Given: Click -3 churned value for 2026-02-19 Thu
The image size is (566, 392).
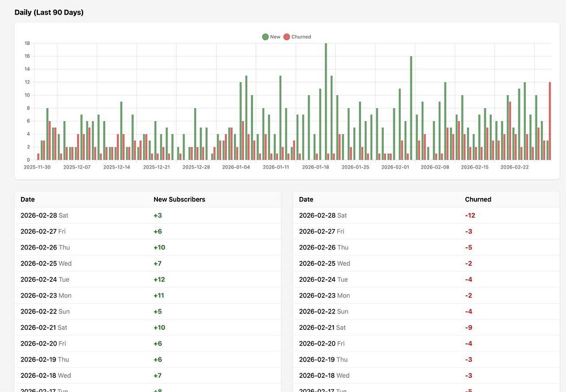Looking at the screenshot, I should point(469,360).
